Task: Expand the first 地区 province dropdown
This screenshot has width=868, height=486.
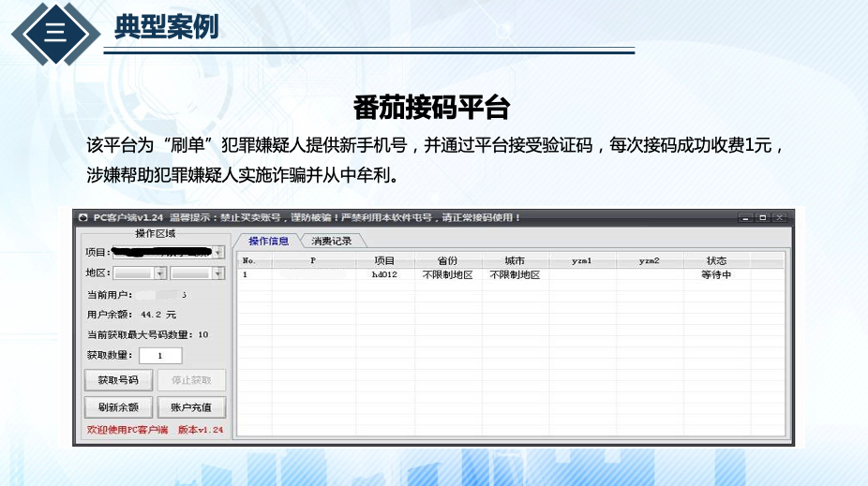Action: coord(160,273)
